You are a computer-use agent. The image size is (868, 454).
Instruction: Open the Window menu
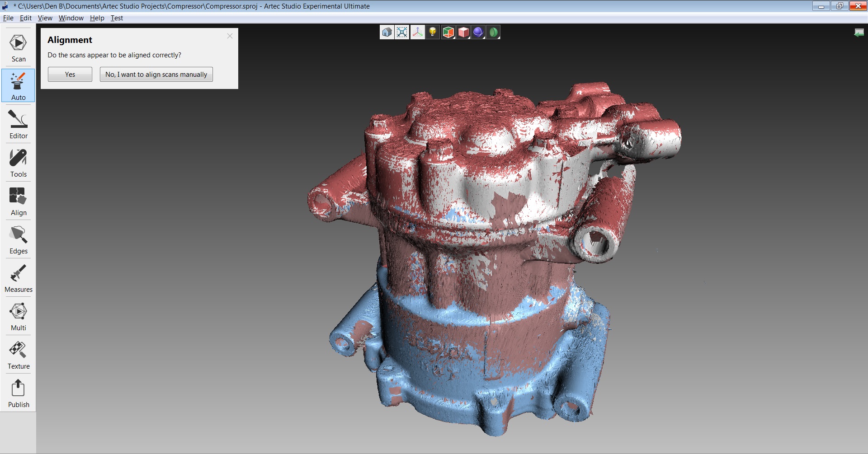tap(71, 18)
